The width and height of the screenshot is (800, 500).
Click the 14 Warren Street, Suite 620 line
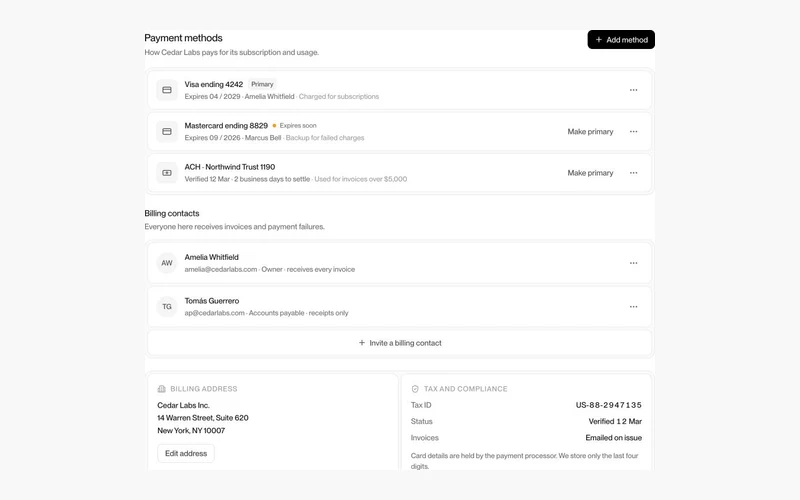203,418
